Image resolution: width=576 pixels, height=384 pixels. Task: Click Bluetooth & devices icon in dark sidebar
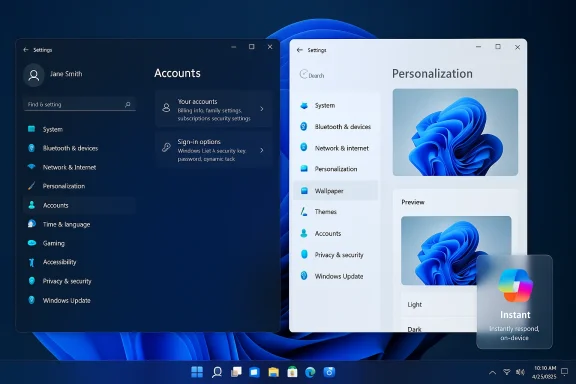point(32,148)
